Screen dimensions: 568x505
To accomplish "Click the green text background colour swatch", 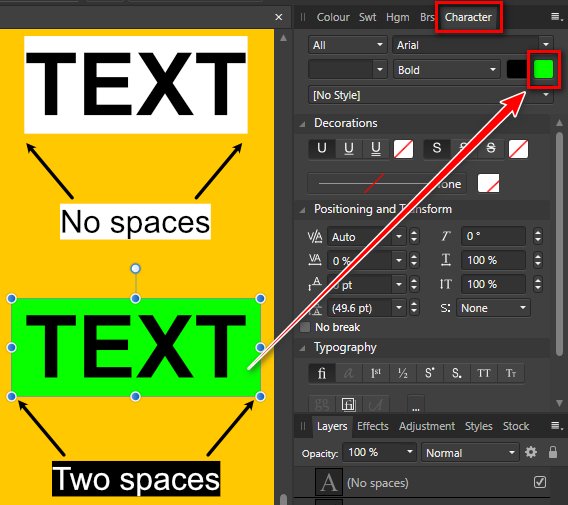I will click(543, 69).
